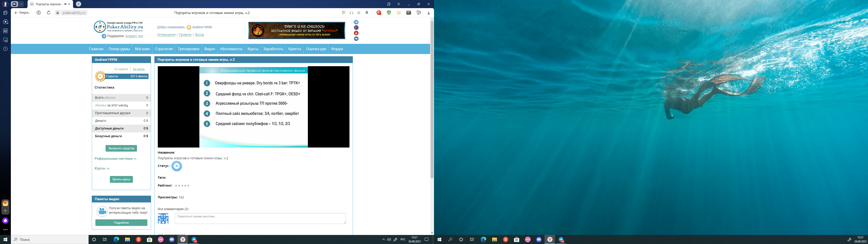868x244 pixels.
Task: Open the browser downloads arrow
Action: [x=429, y=13]
